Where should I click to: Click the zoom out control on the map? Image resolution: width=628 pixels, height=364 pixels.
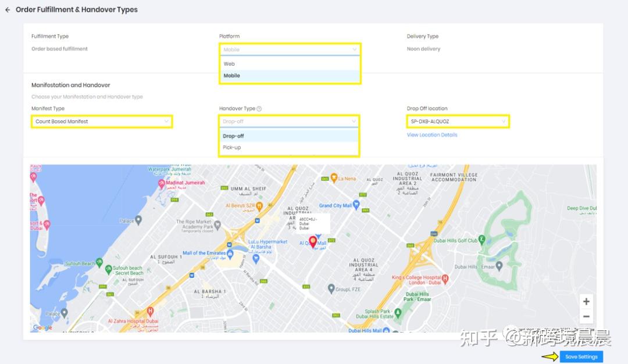point(586,316)
